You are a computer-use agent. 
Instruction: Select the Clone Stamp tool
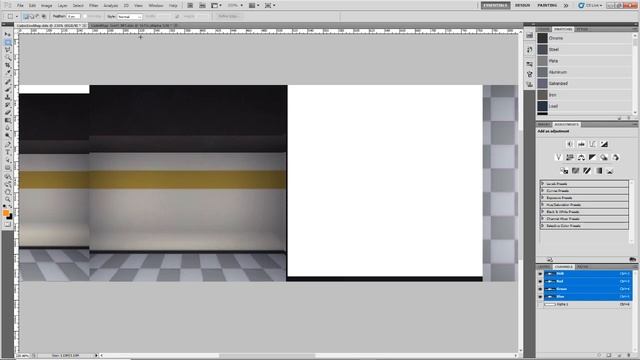pos(8,97)
